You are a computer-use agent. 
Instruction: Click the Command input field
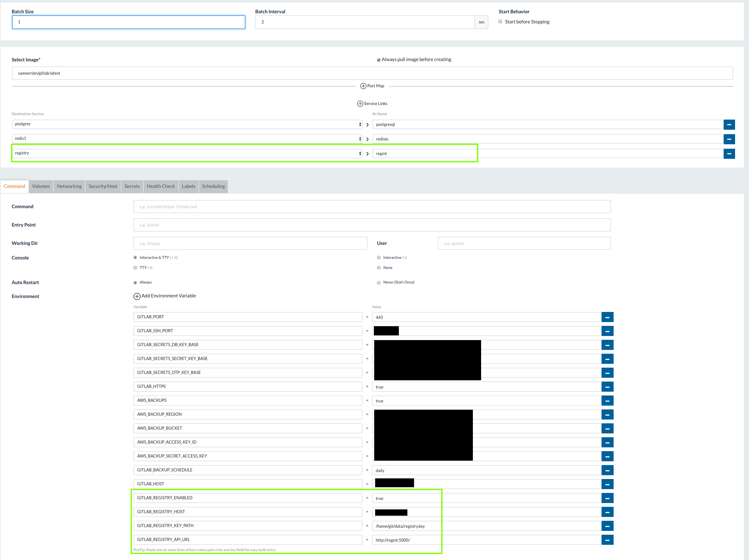(372, 207)
